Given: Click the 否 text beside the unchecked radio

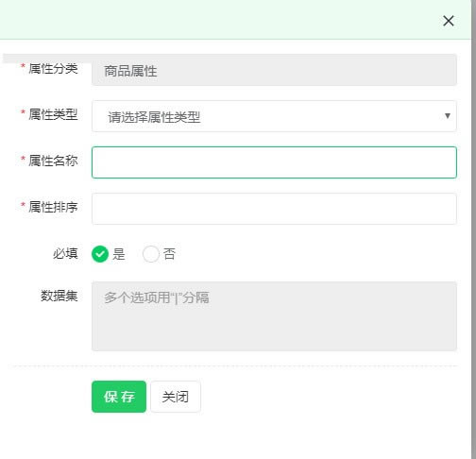Looking at the screenshot, I should click(169, 254).
